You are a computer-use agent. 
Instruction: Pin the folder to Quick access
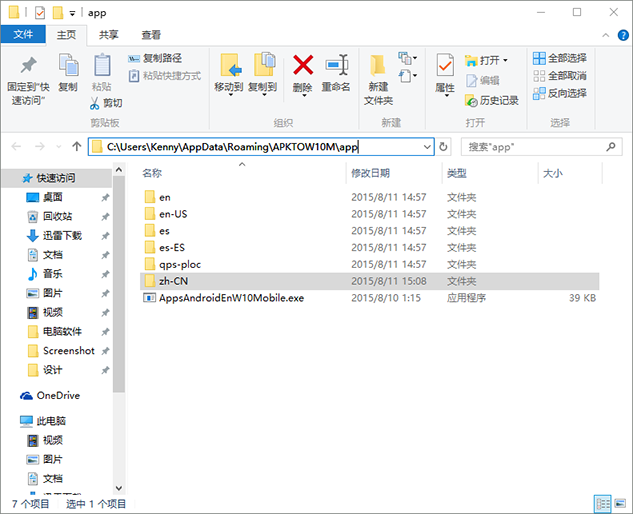(x=28, y=80)
